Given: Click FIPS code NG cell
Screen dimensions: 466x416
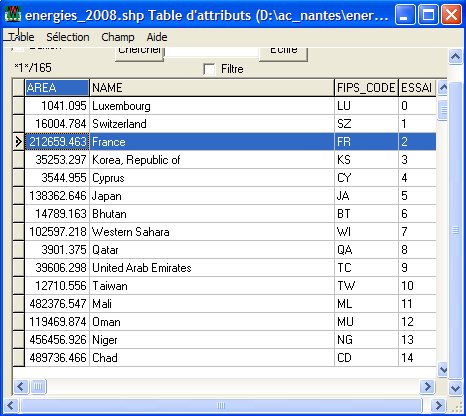Looking at the screenshot, I should (x=366, y=340).
